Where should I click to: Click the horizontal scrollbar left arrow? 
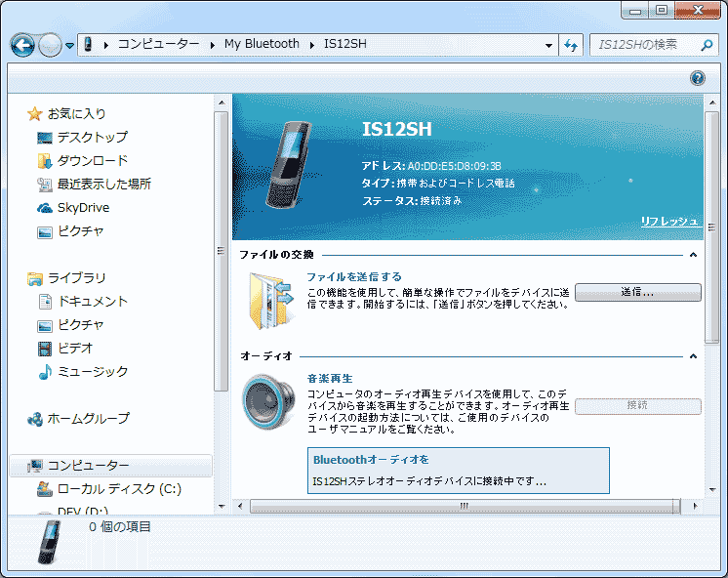coord(240,506)
